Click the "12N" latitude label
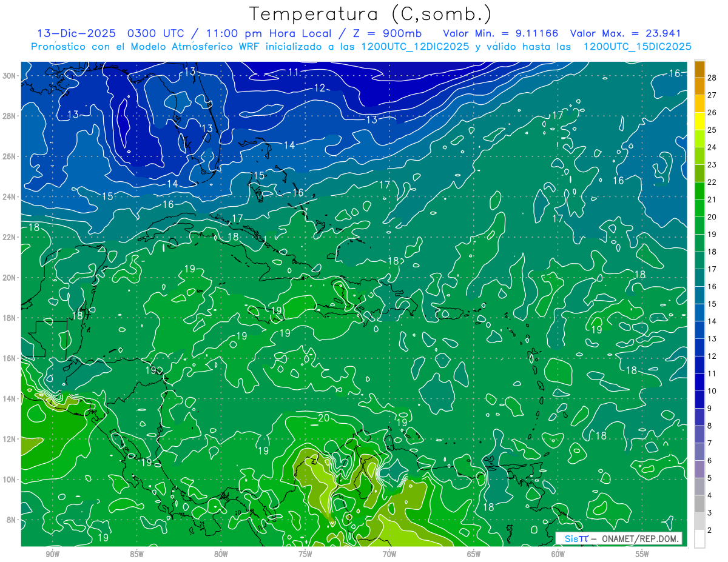The height and width of the screenshot is (562, 728). tap(10, 439)
